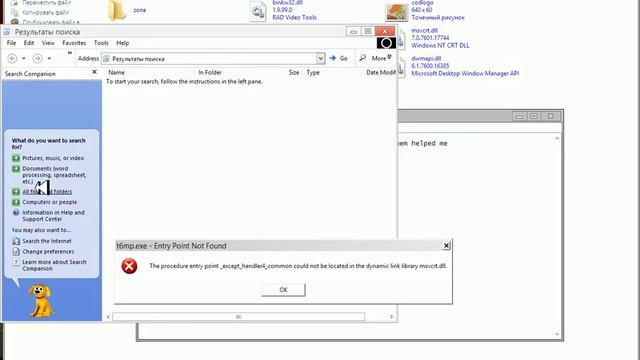640x360 pixels.
Task: Open the Help menu
Action: coord(122,43)
